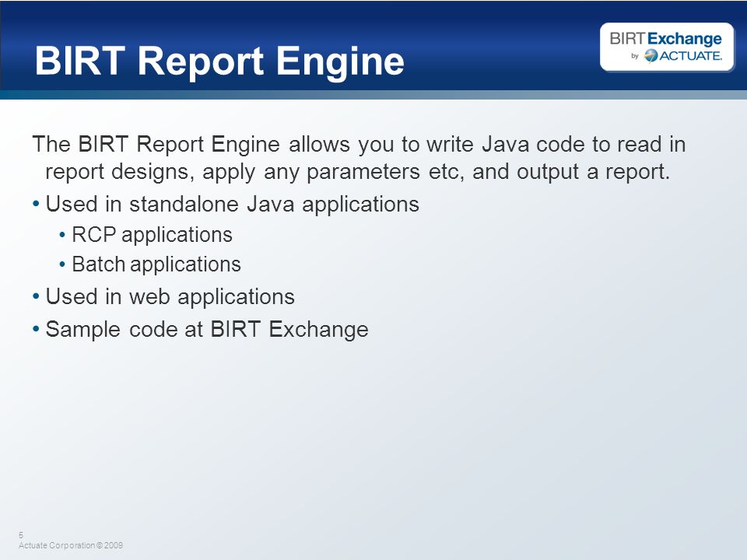Select bullet 'Used in standalone Java applications'
The image size is (747, 560).
tap(232, 205)
